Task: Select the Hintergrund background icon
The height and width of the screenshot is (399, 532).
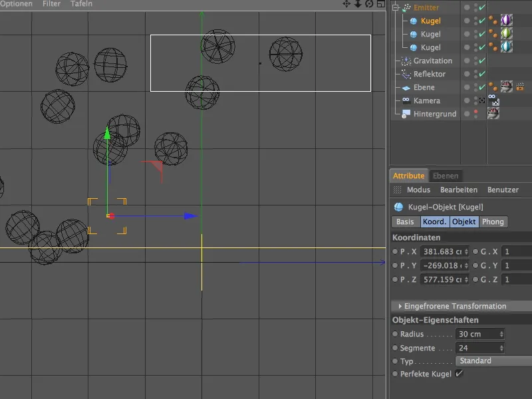Action: (x=406, y=112)
